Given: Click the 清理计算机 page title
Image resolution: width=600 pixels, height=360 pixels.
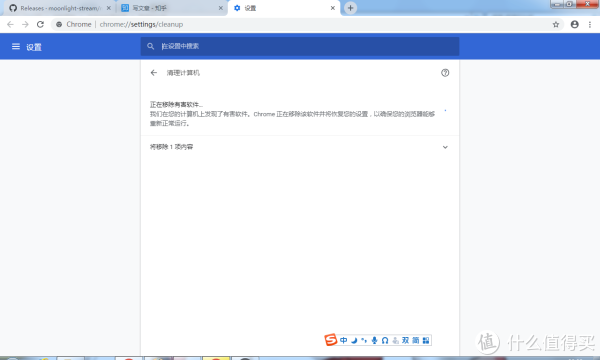Looking at the screenshot, I should pos(183,73).
